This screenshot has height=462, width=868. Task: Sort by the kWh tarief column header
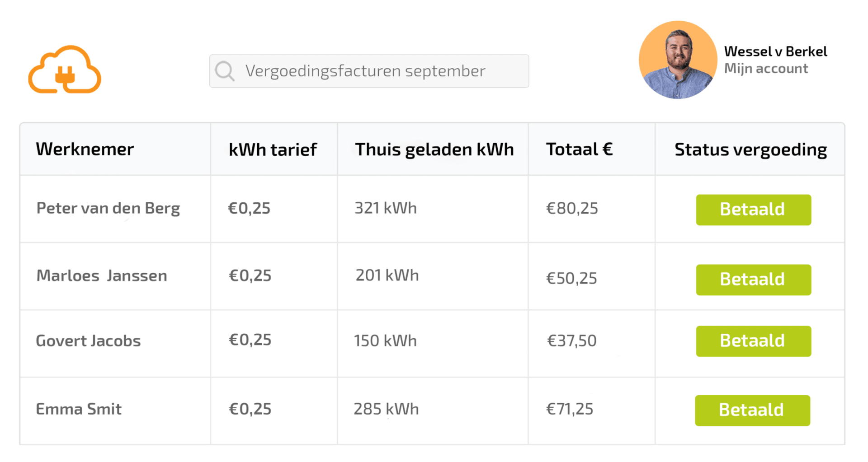pyautogui.click(x=273, y=149)
